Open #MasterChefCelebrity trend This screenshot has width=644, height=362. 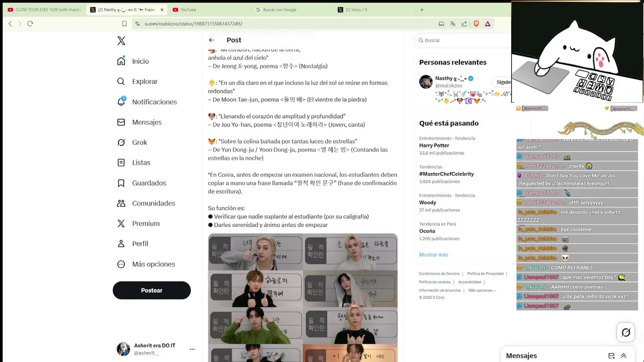click(x=447, y=174)
